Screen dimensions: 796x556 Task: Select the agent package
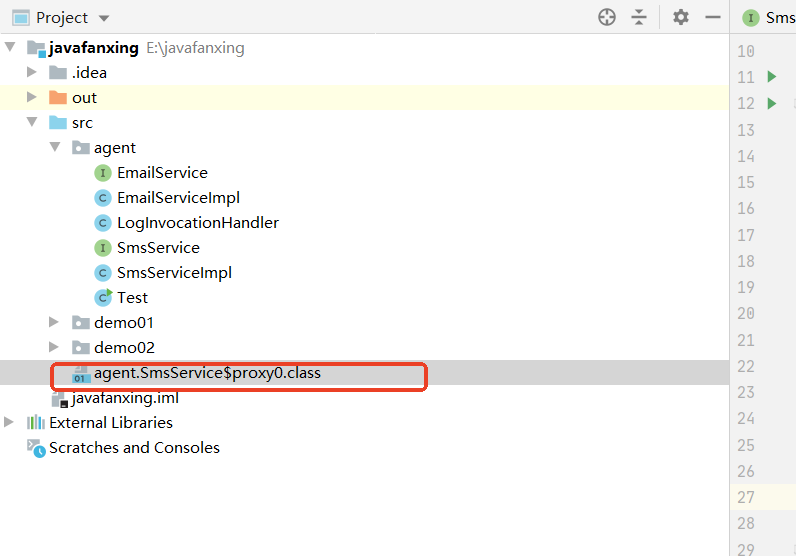[x=115, y=148]
